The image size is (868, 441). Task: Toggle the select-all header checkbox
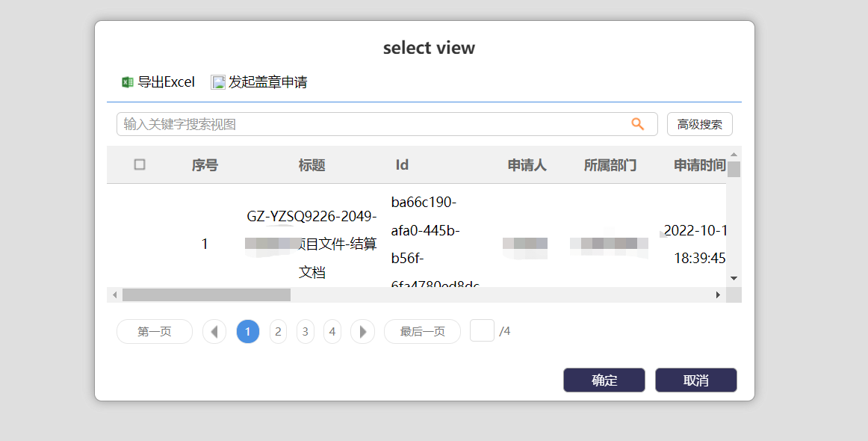(140, 164)
